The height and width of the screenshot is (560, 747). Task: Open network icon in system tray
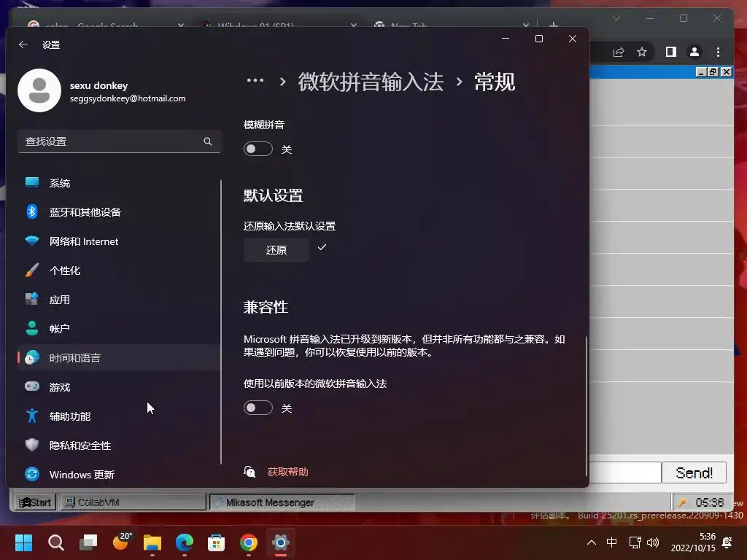[635, 542]
